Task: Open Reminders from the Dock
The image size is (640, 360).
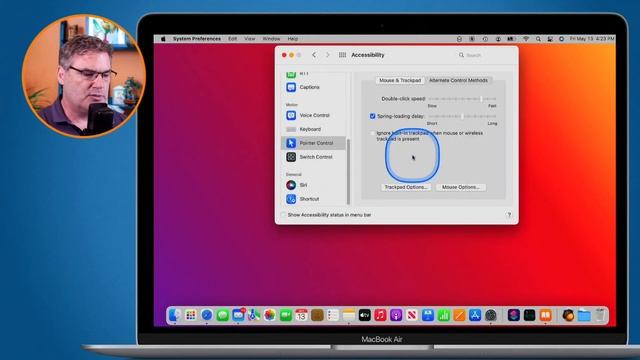Action: (333, 315)
